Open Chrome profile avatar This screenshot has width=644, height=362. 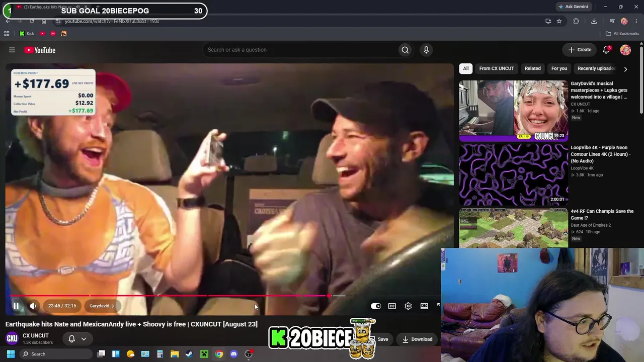pos(624,21)
